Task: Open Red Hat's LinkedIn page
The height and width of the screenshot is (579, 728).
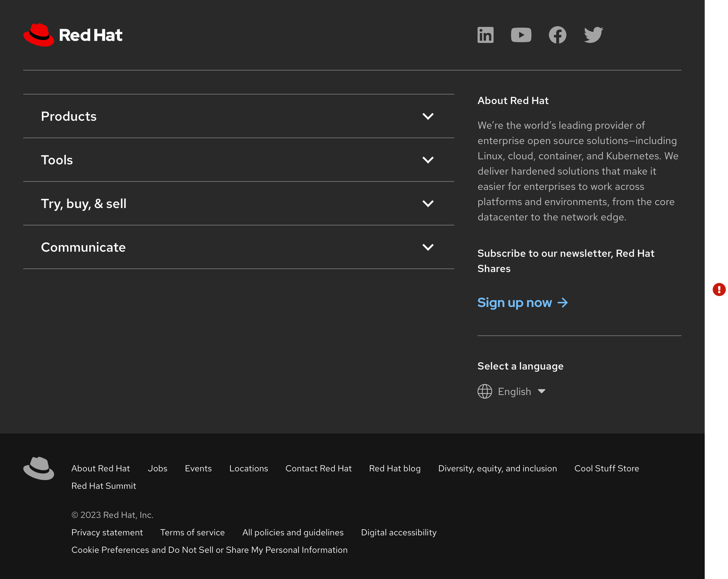Action: point(485,35)
